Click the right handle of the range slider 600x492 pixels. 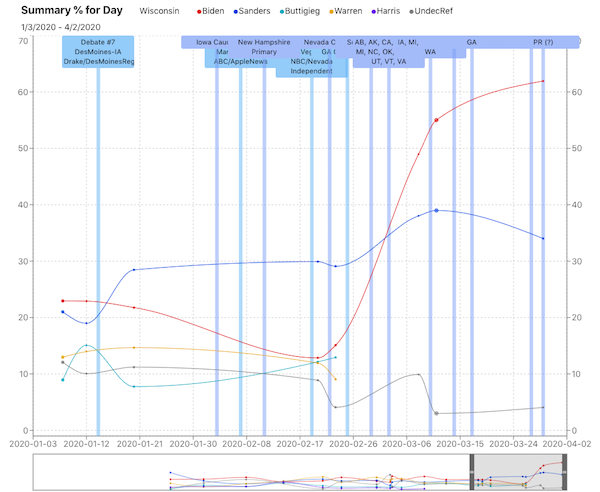(564, 473)
